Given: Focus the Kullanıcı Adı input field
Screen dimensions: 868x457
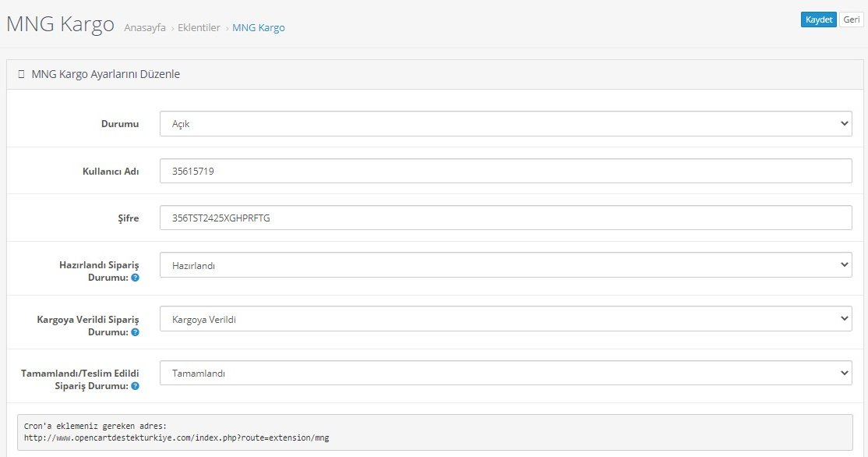Looking at the screenshot, I should [x=506, y=171].
